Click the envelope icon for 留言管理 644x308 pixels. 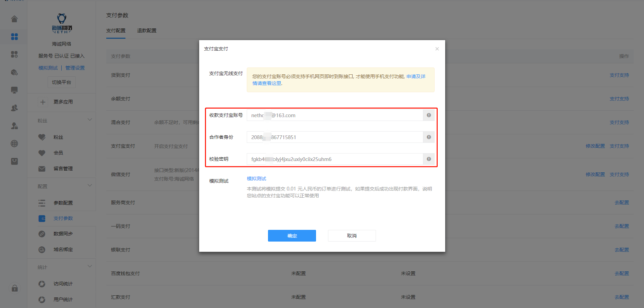coord(42,169)
